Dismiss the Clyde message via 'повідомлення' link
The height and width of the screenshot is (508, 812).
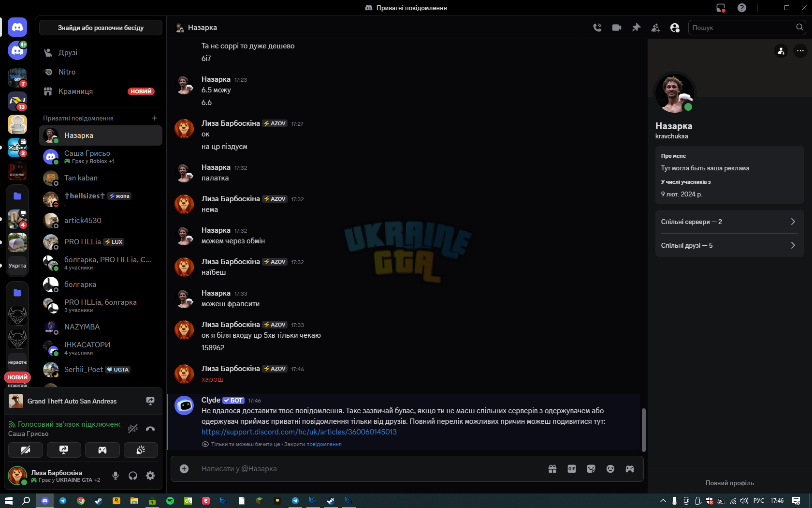324,444
